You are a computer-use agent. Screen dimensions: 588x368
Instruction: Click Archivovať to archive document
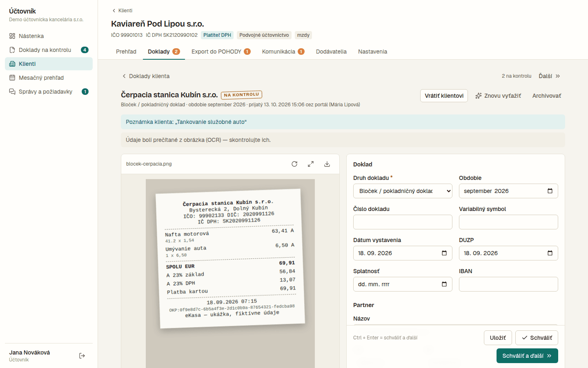coord(546,96)
